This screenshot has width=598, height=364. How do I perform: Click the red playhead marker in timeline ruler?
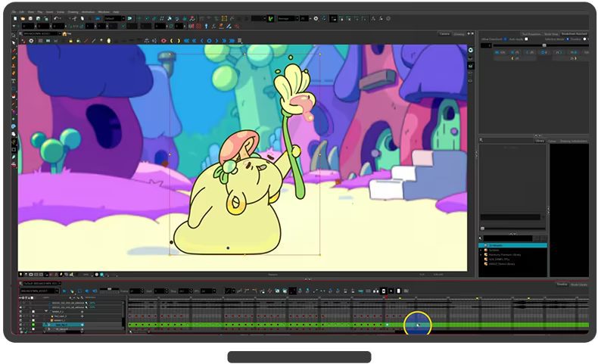(x=386, y=297)
